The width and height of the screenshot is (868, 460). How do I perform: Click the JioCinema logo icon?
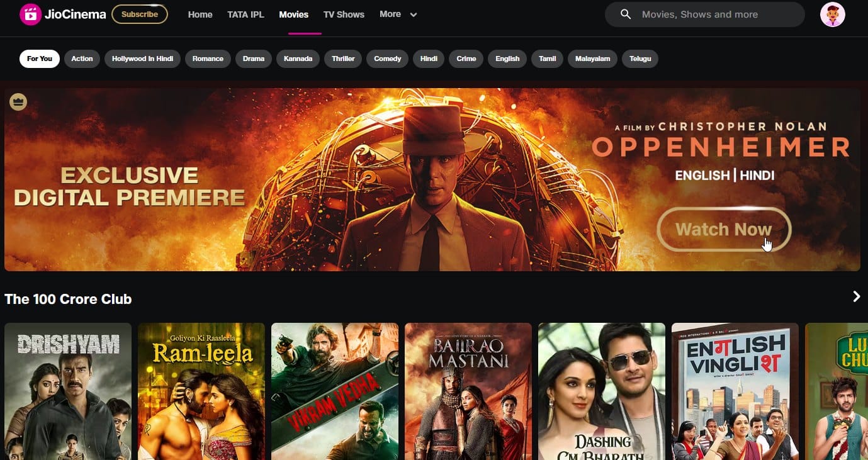tap(30, 14)
